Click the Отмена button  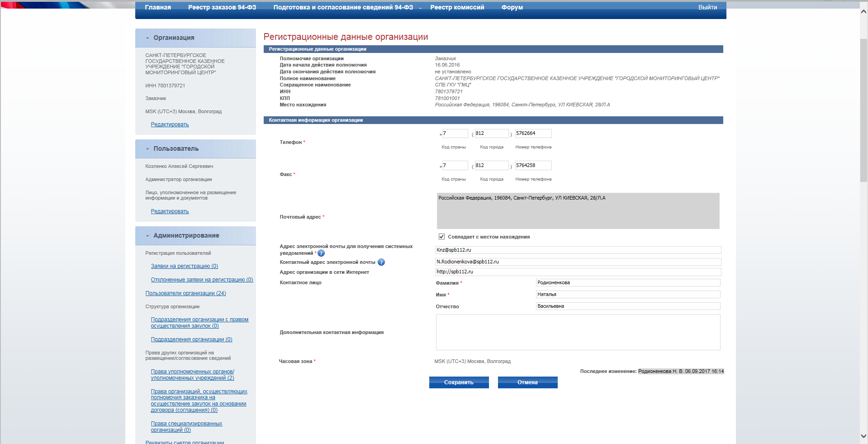tap(527, 382)
